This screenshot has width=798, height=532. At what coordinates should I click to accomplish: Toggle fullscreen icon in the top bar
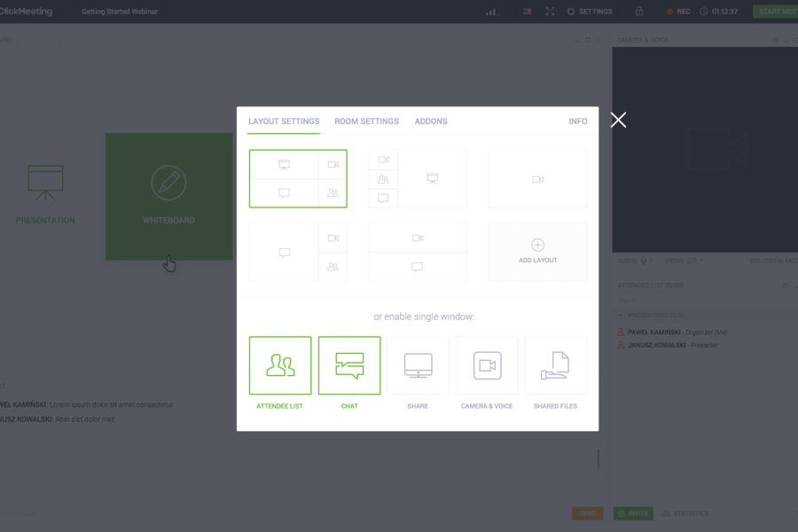coord(551,12)
